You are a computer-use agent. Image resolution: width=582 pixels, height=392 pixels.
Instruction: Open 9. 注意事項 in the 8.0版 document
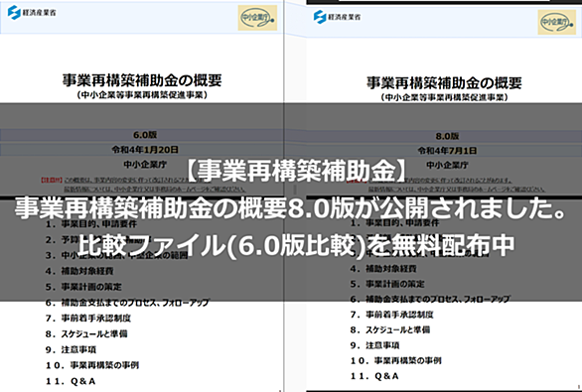[374, 345]
